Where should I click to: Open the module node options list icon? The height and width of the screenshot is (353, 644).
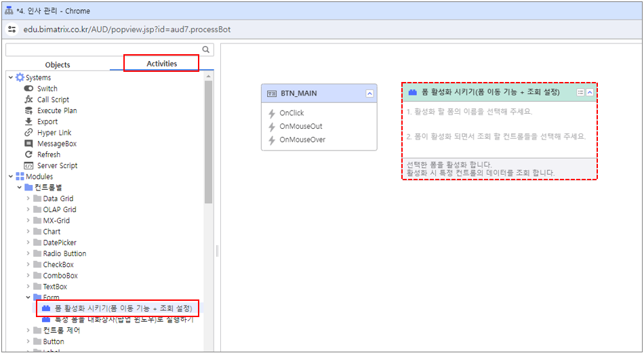580,92
